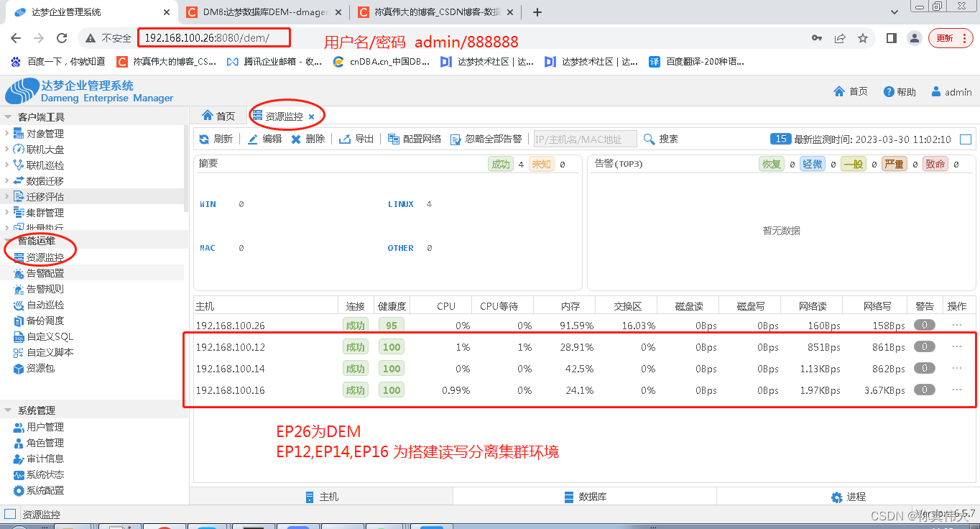
Task: Click the orange 未知 summary badge
Action: 541,164
